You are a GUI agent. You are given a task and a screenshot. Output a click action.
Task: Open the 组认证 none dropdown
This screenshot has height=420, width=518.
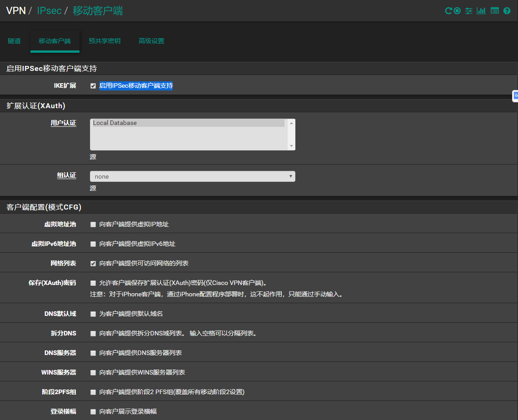193,176
